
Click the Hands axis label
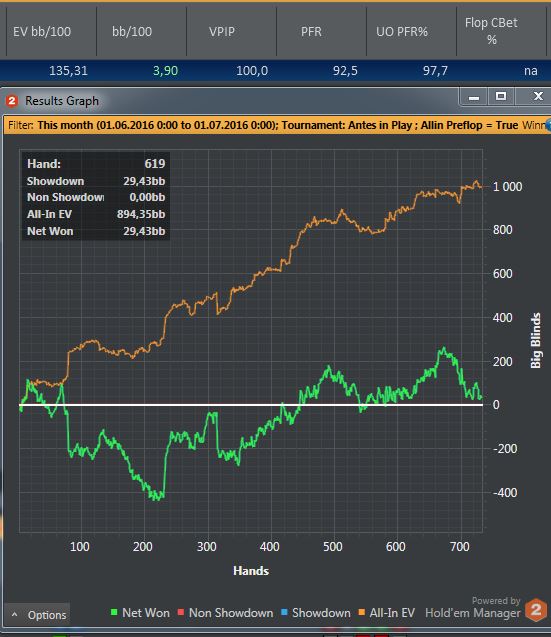[251, 571]
